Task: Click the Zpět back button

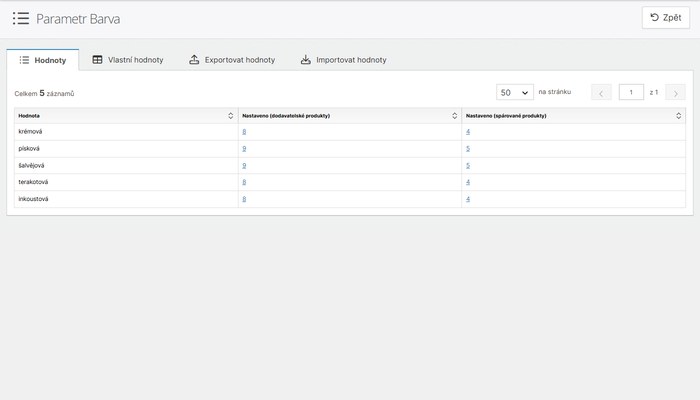Action: coord(666,18)
